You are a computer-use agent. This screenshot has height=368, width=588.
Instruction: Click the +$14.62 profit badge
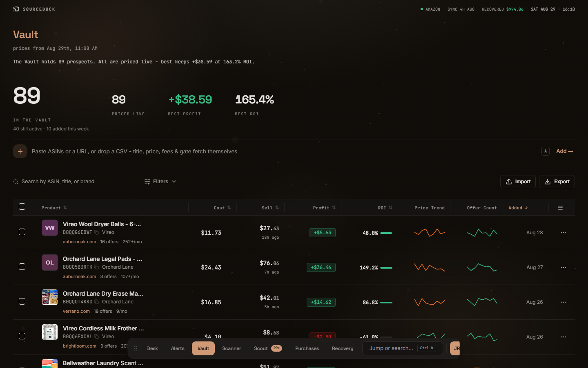pos(321,302)
